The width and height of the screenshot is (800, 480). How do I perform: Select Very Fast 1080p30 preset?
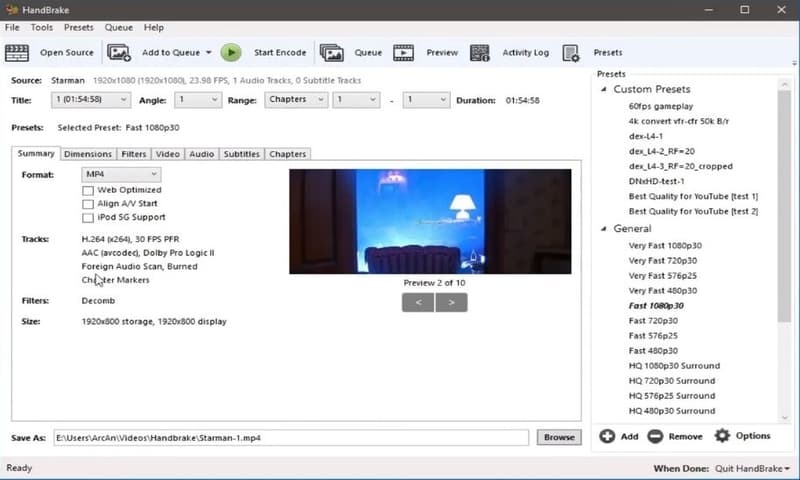(x=665, y=245)
